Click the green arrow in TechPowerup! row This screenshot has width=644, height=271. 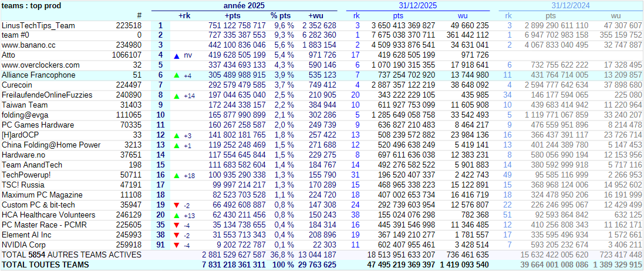tap(177, 175)
